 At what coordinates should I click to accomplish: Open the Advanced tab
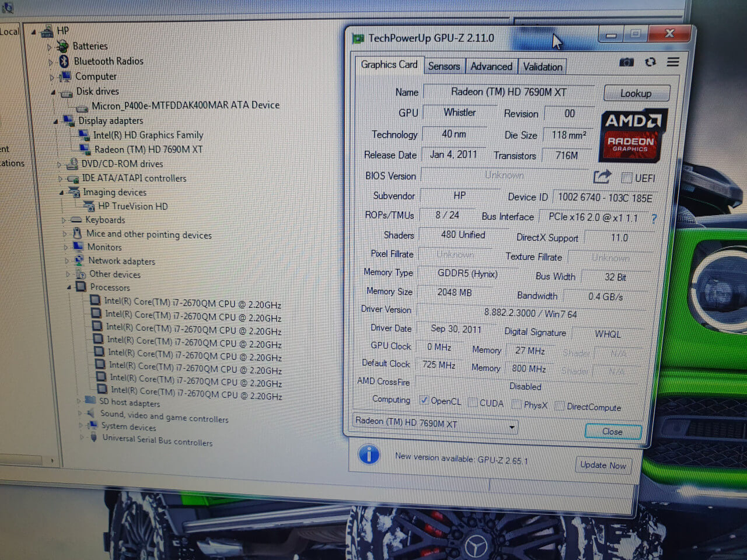click(x=491, y=66)
